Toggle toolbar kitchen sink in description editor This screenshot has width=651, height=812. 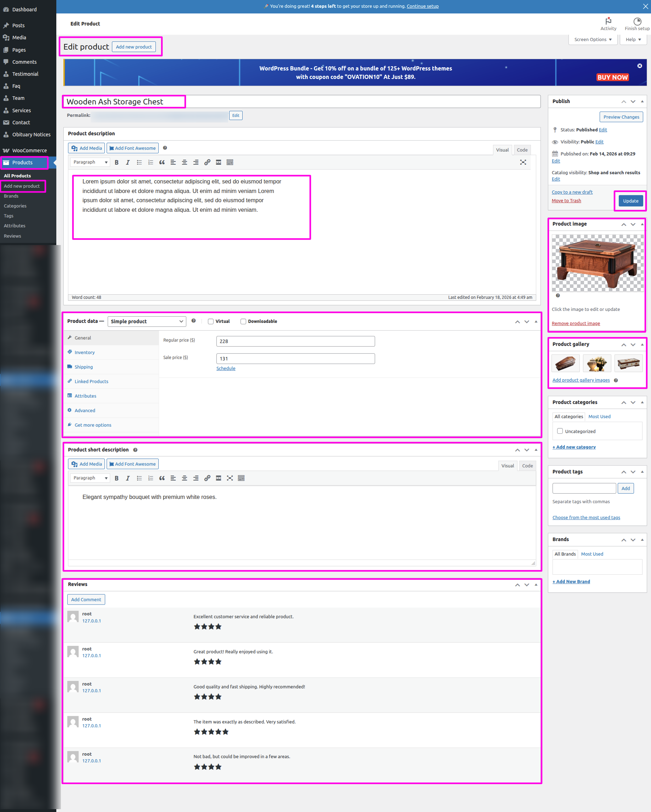tap(230, 162)
